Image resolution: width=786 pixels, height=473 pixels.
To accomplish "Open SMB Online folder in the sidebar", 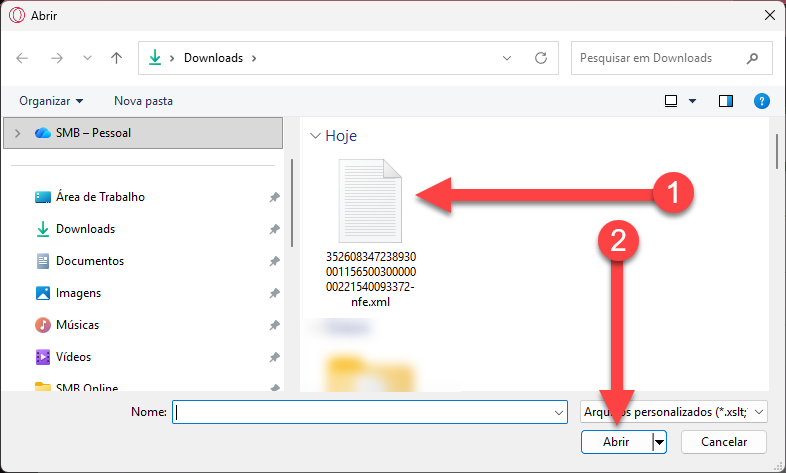I will 87,387.
